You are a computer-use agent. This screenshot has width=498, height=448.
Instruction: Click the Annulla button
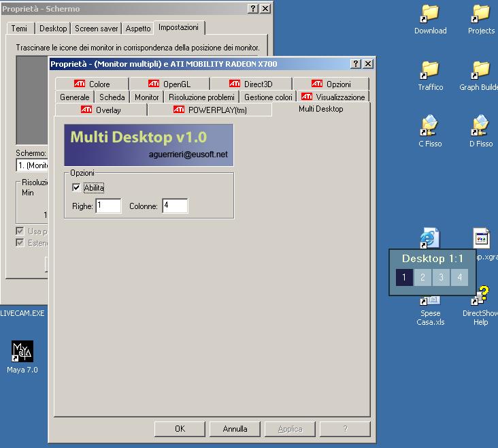[x=235, y=429]
